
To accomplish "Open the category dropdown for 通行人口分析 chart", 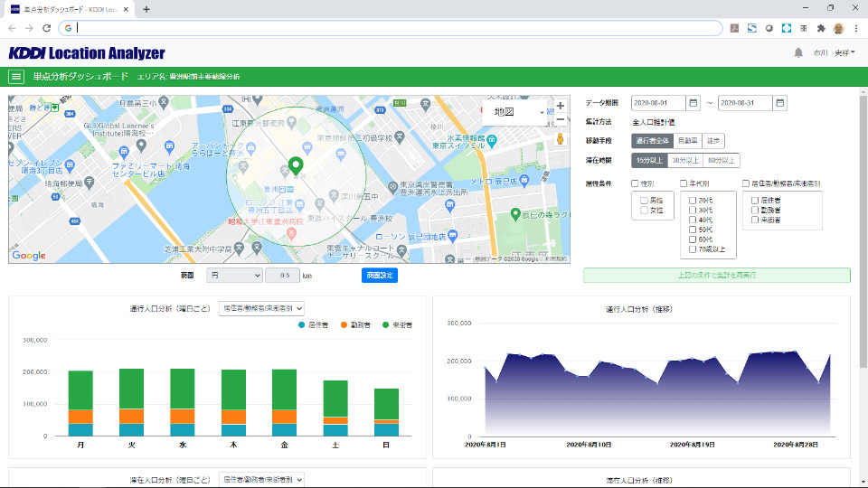I will click(x=262, y=309).
